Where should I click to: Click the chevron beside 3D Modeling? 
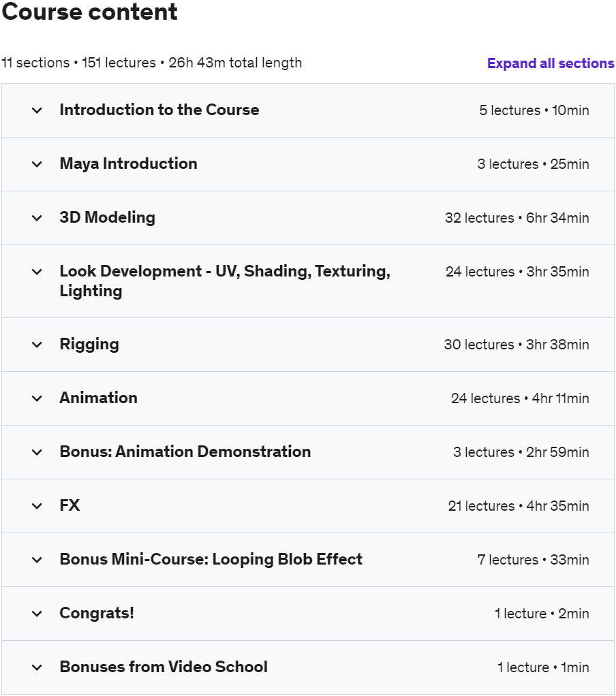pos(37,217)
